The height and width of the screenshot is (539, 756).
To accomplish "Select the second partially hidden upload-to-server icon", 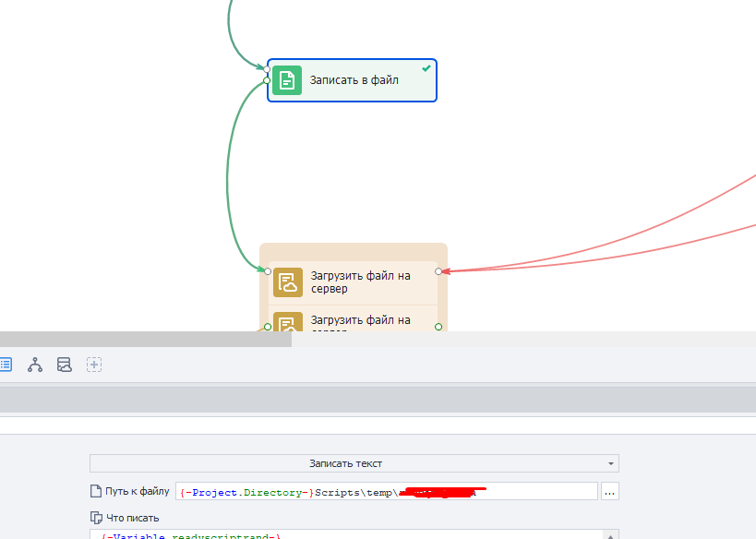I will point(288,321).
